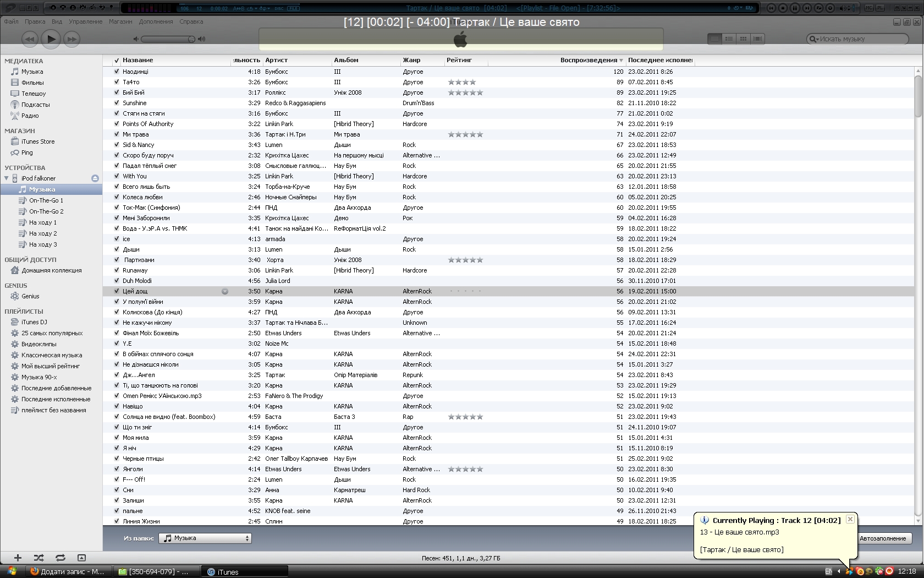Open Последние добавленные playlist

click(51, 388)
